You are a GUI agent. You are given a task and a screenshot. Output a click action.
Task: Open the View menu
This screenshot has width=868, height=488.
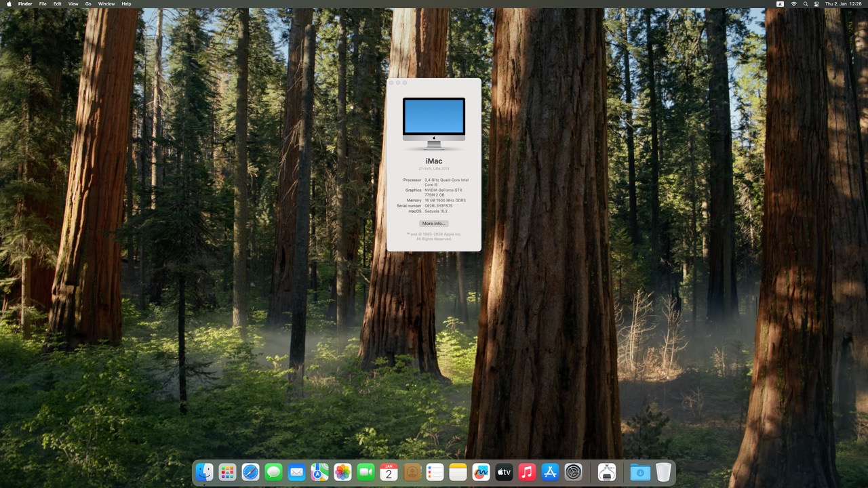point(73,4)
